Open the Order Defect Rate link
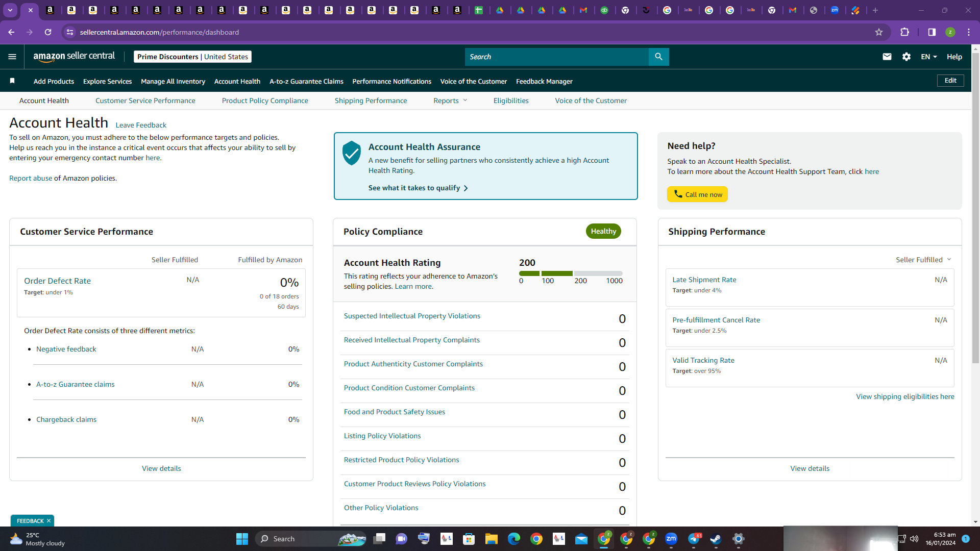Image resolution: width=980 pixels, height=551 pixels. (57, 281)
